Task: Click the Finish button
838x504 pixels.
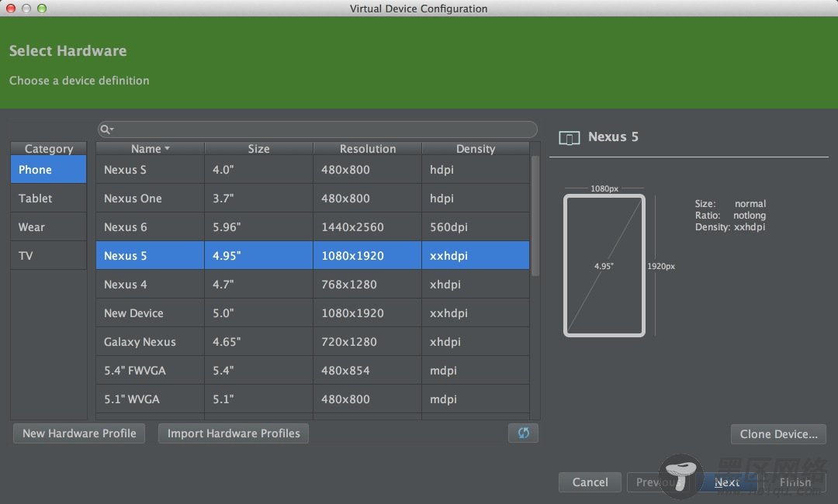Action: (x=795, y=482)
